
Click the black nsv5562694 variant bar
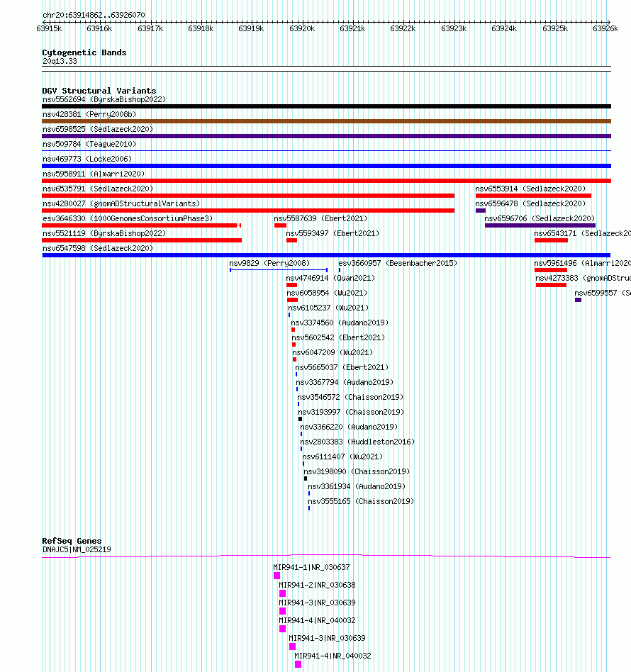tap(326, 106)
